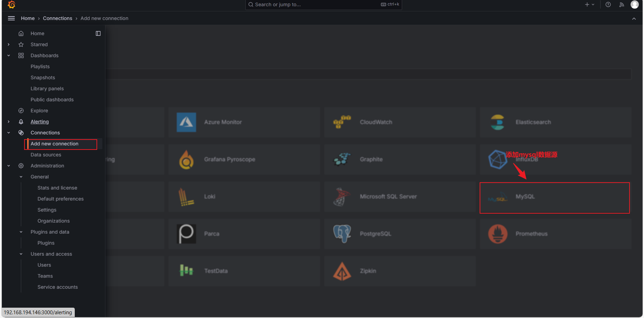Focus the Search or jump to field

pos(324,4)
